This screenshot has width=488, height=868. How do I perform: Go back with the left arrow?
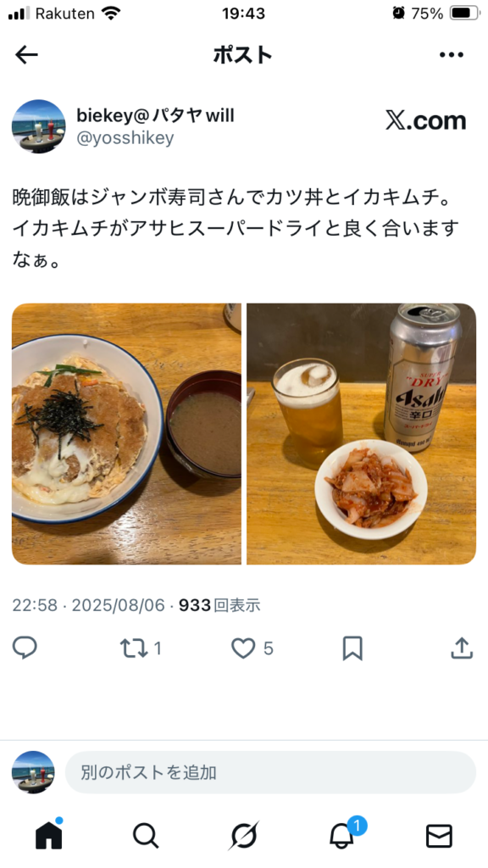[x=26, y=55]
